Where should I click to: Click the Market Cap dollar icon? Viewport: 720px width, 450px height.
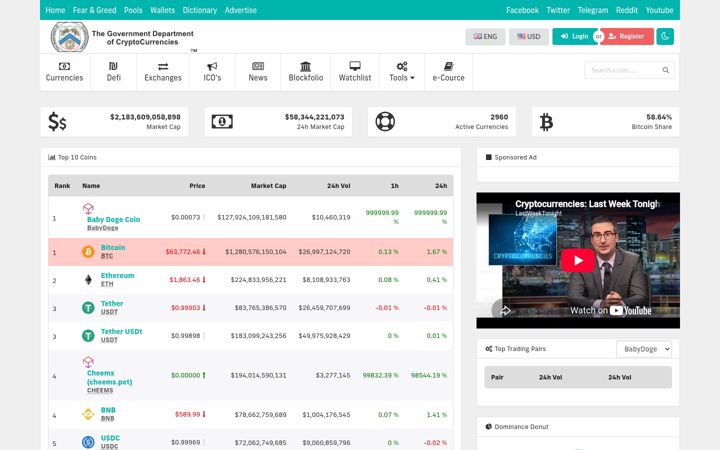(57, 122)
